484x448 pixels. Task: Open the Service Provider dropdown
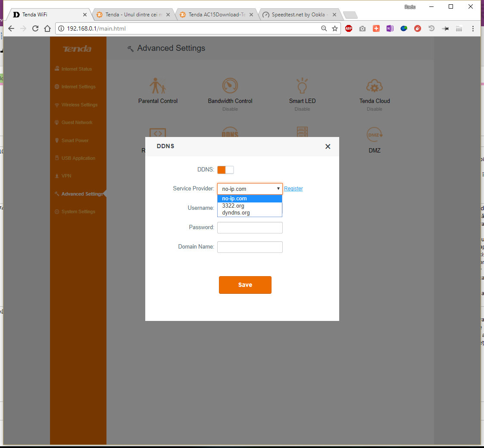pos(250,189)
